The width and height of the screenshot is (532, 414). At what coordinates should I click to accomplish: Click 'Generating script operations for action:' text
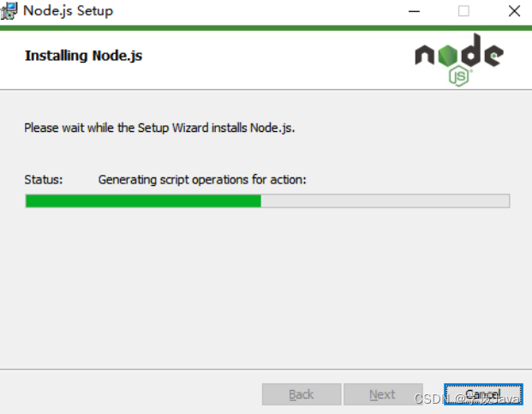click(x=202, y=179)
